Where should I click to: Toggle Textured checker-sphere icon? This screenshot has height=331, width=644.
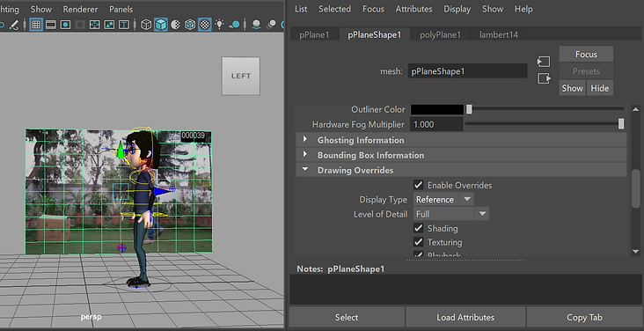coord(204,25)
